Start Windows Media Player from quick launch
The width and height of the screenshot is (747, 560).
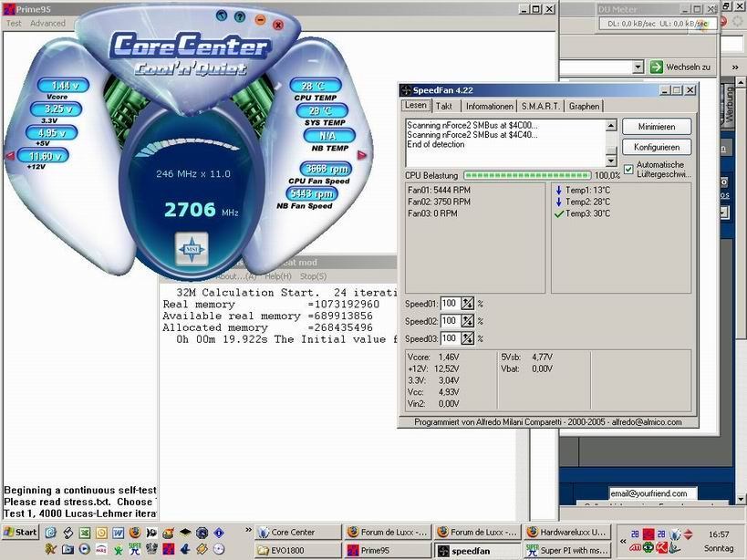click(x=84, y=550)
